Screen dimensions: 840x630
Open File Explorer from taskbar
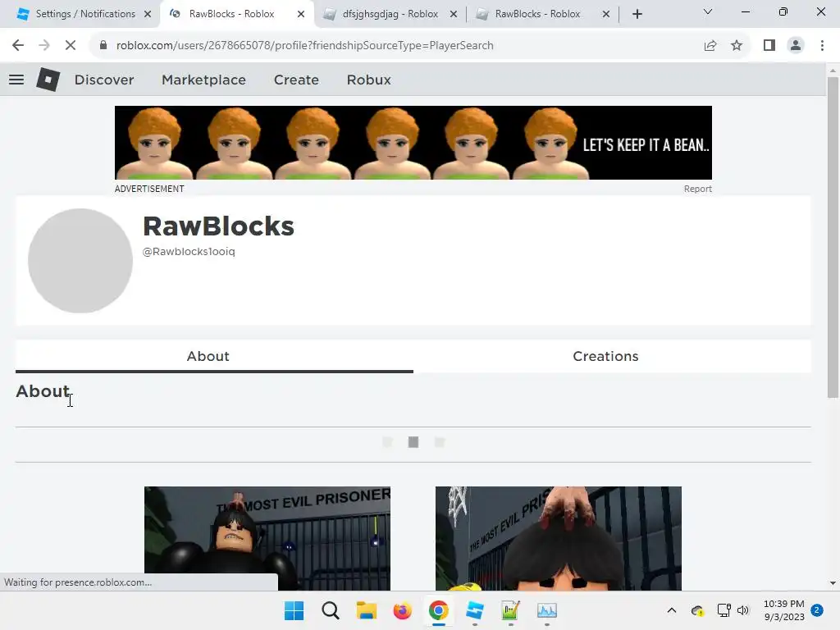[x=367, y=610]
